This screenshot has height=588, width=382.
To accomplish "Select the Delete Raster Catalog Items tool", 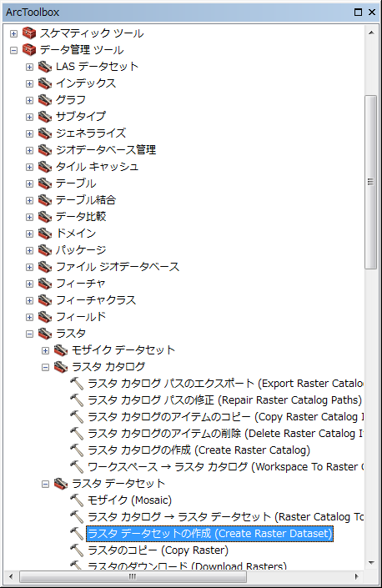I will tap(225, 434).
